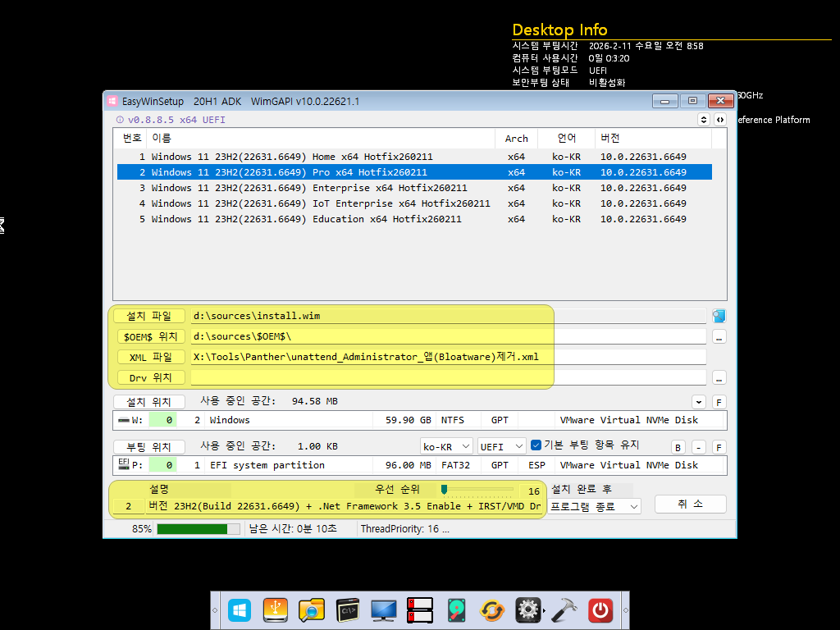Open the UEFI boot mode dropdown
This screenshot has width=840, height=630.
(501, 446)
